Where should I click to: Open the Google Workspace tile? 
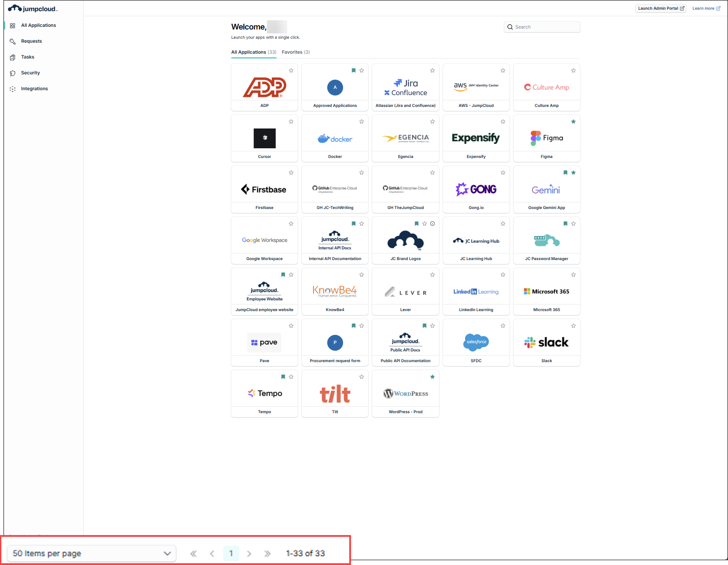tap(264, 240)
